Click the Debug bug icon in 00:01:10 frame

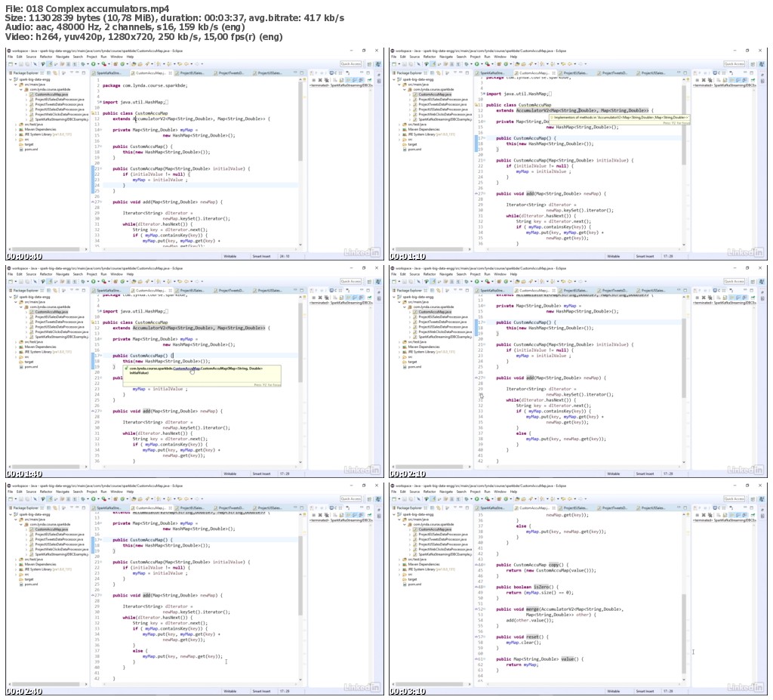click(x=467, y=63)
